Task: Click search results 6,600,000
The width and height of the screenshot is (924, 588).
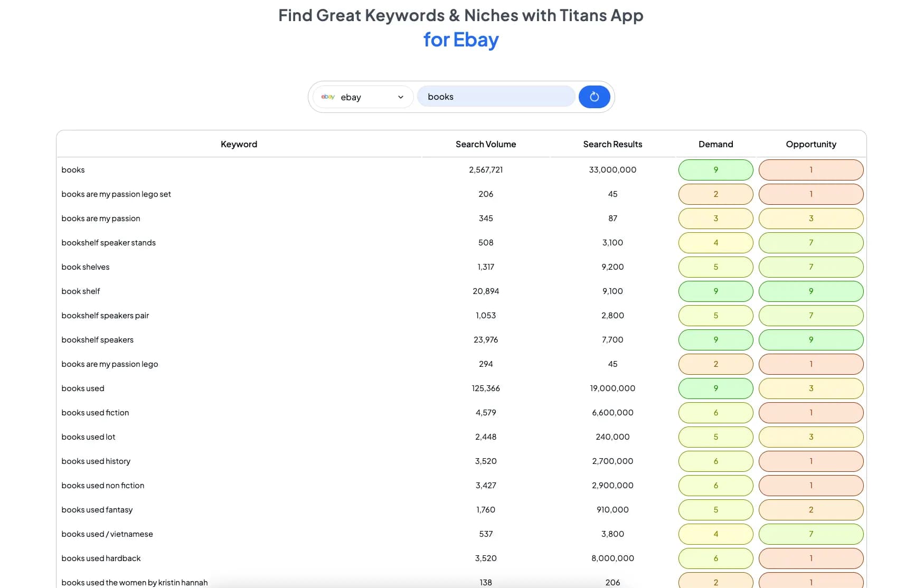Action: pos(612,412)
